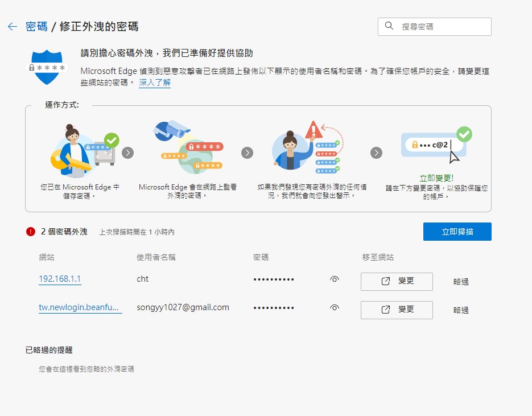The height and width of the screenshot is (416, 532).
Task: Select 略過 for the songyy1027 account
Action: (x=461, y=310)
